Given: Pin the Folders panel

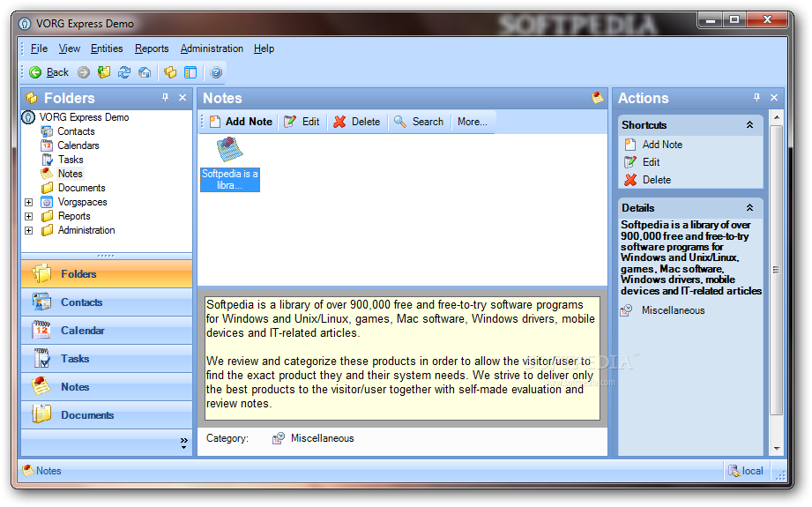Looking at the screenshot, I should tap(165, 97).
